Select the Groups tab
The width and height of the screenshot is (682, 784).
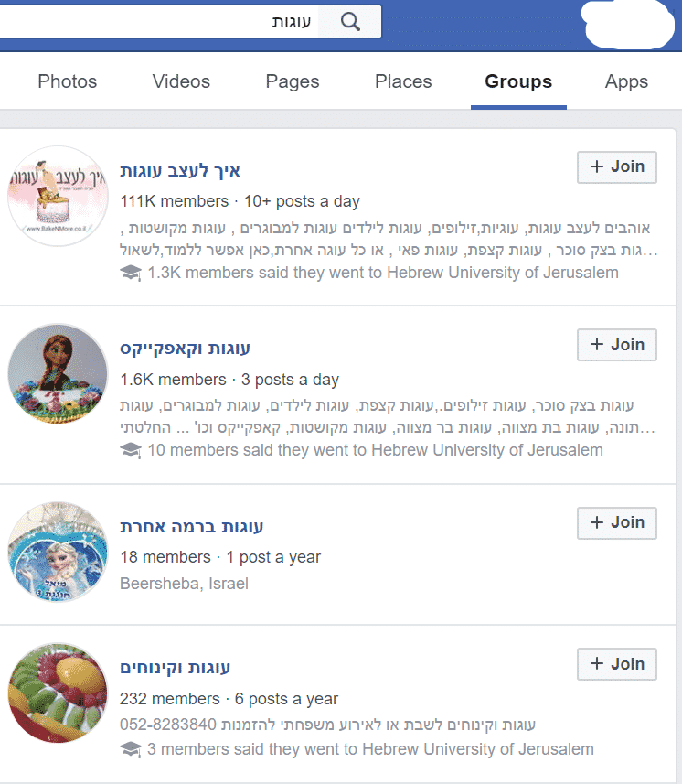click(518, 81)
